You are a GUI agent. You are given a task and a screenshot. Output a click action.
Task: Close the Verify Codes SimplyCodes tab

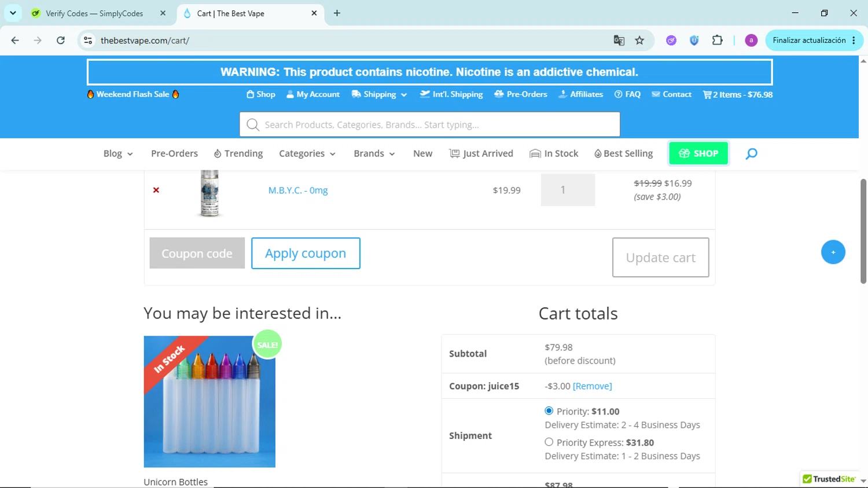163,13
